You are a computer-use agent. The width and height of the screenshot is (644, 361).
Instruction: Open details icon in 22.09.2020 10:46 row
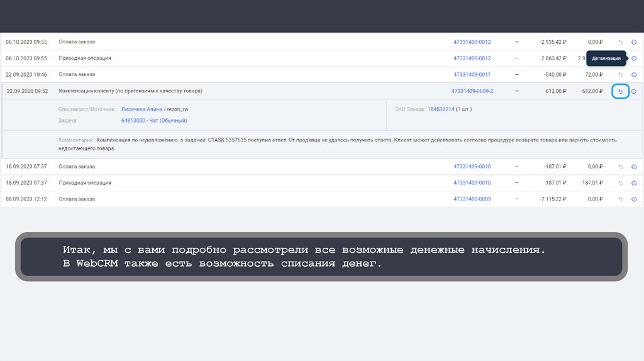click(x=634, y=75)
